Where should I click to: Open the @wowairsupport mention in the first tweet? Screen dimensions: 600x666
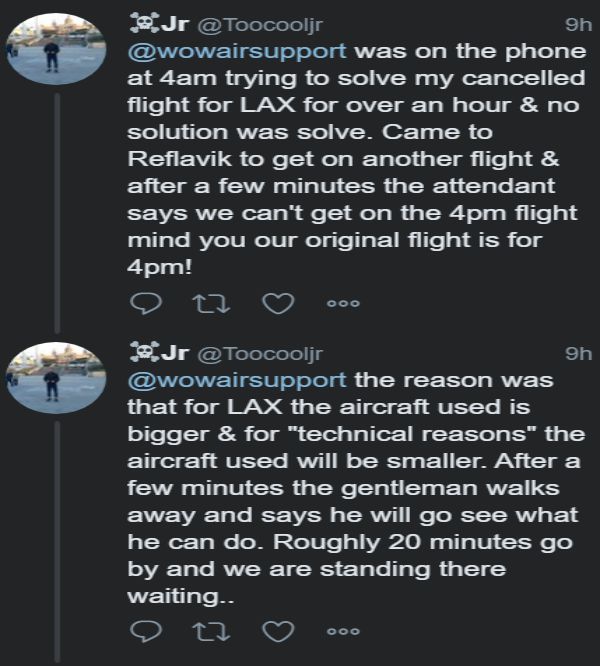click(238, 51)
